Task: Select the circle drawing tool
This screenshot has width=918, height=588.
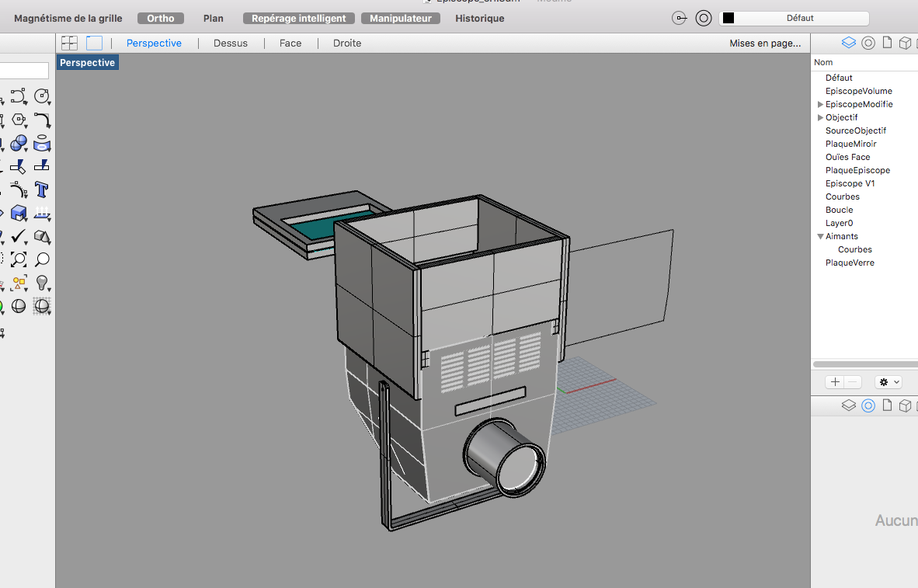Action: click(42, 97)
